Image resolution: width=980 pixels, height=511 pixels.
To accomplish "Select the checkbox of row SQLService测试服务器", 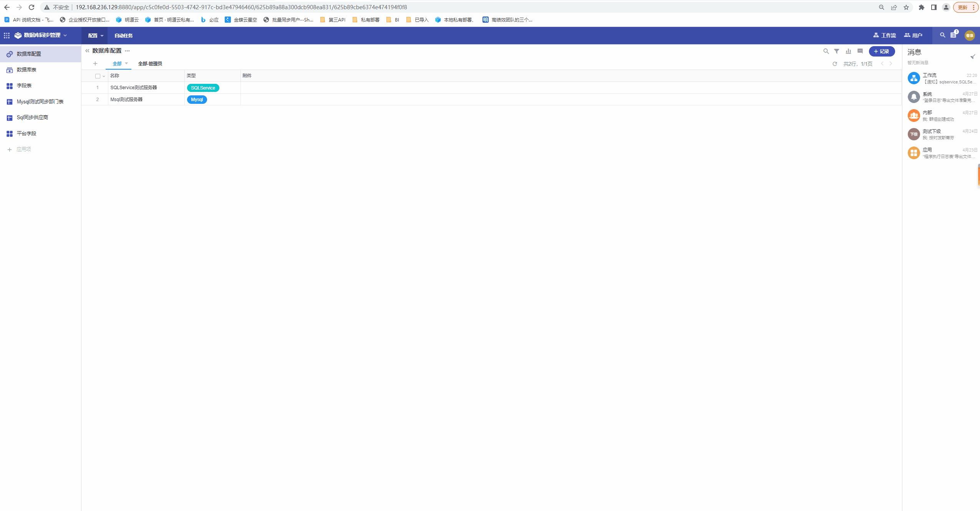I will 98,87.
